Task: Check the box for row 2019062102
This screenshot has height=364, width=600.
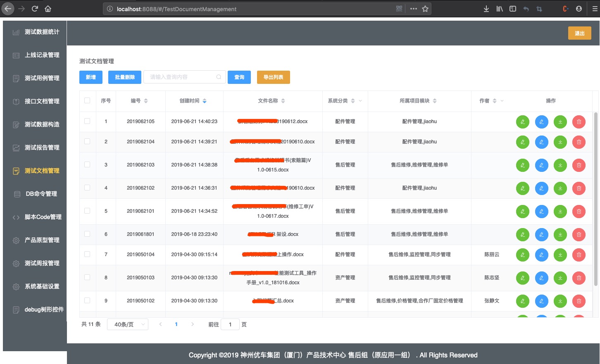Action: (x=87, y=188)
